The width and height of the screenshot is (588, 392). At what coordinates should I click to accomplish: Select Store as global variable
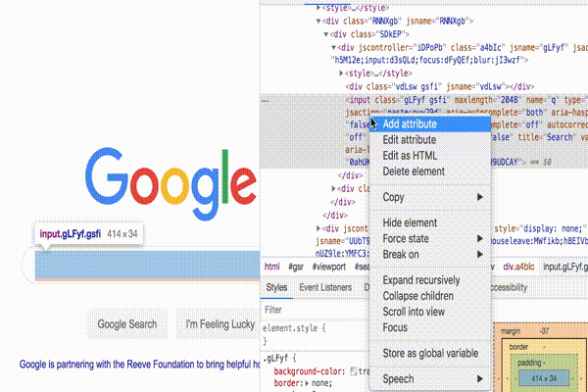click(x=430, y=354)
